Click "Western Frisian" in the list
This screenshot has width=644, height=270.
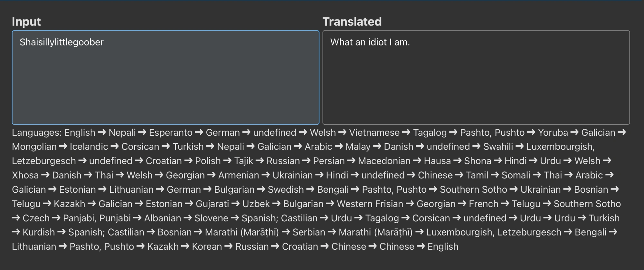pos(370,204)
